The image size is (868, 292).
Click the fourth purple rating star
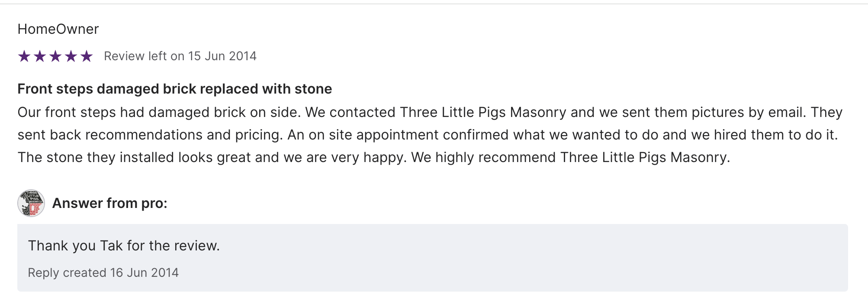pyautogui.click(x=71, y=56)
